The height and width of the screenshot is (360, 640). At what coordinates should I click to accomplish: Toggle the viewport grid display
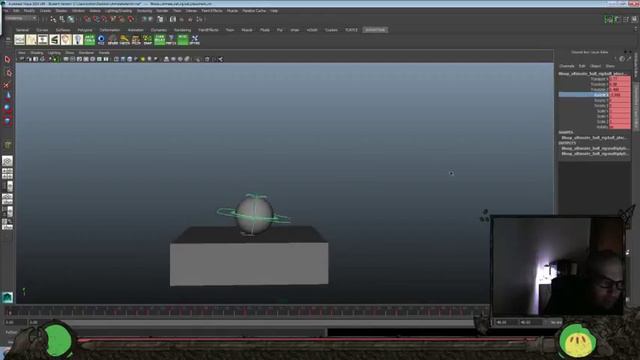click(x=66, y=59)
